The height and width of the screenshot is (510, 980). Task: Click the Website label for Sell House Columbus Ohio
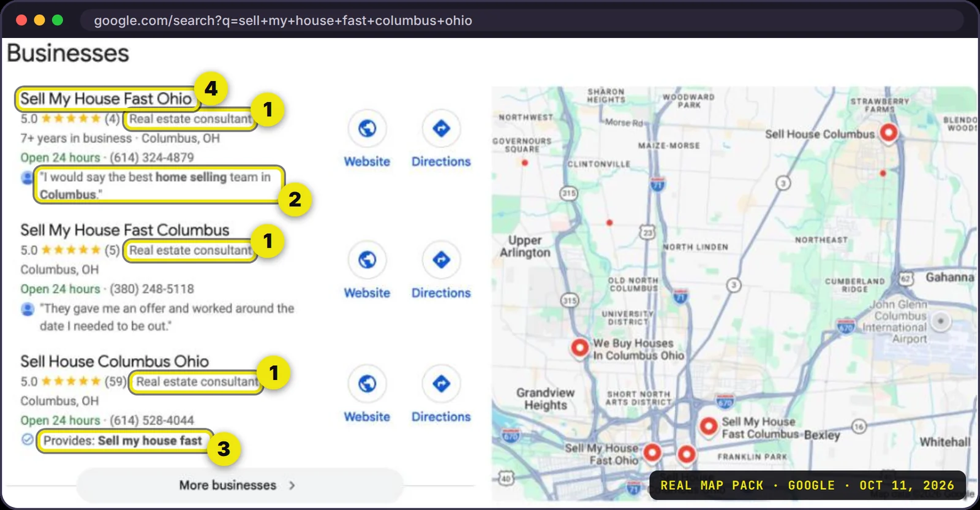[x=367, y=417]
